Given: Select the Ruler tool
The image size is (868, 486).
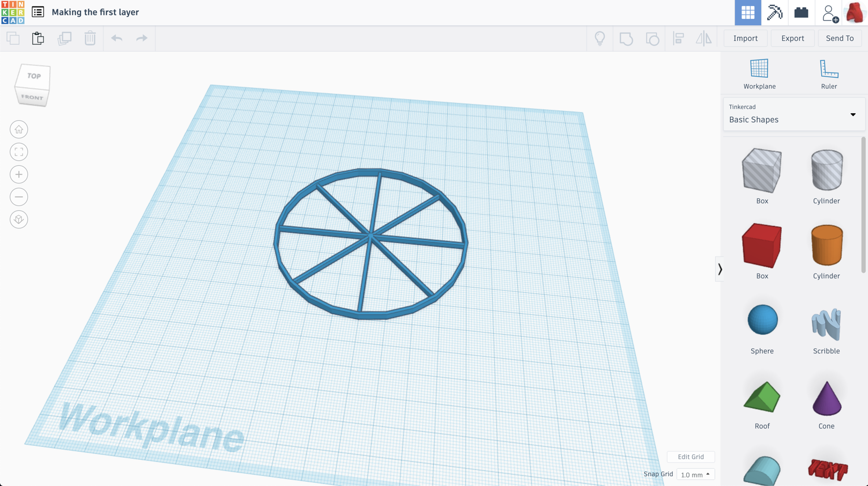Looking at the screenshot, I should pyautogui.click(x=829, y=74).
